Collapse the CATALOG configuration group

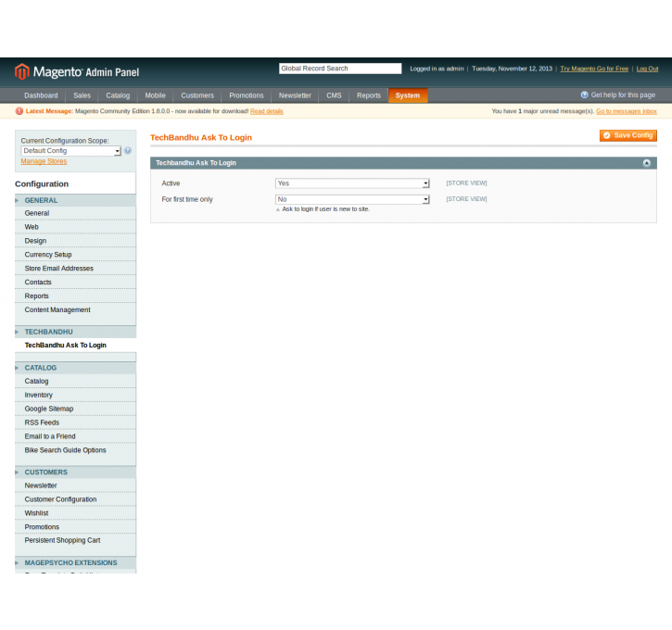point(75,368)
